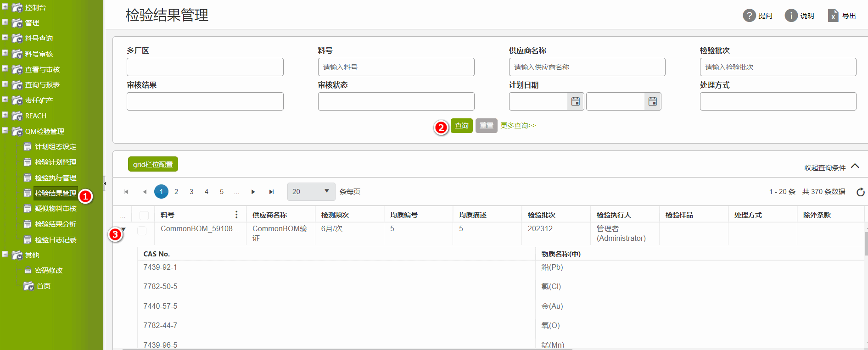Click the 提问 help question icon

point(749,16)
